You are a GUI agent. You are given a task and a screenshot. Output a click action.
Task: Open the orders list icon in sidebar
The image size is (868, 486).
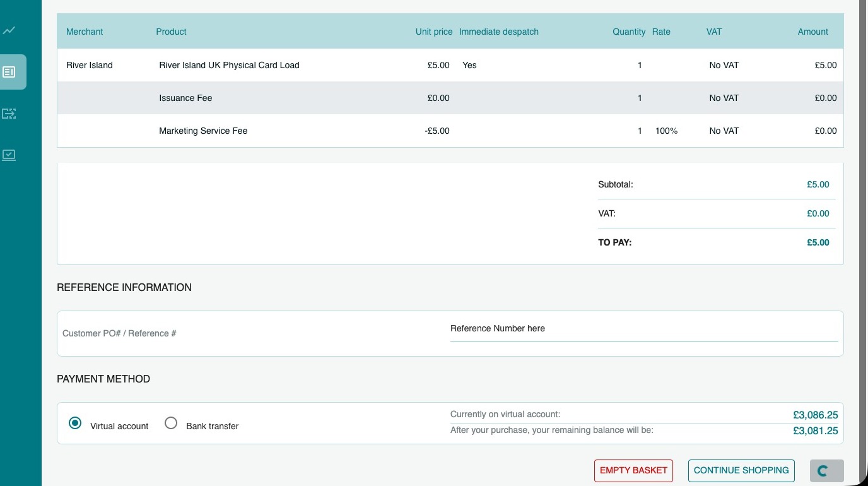(9, 72)
